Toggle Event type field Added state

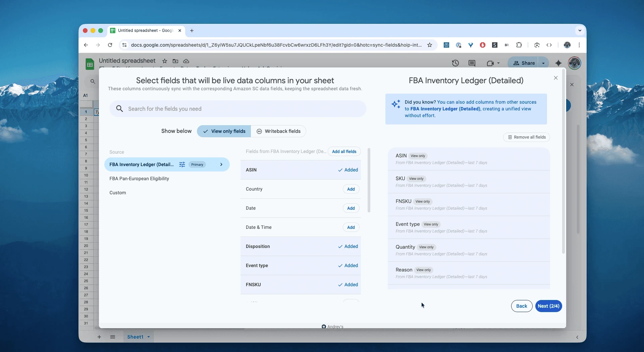click(348, 265)
